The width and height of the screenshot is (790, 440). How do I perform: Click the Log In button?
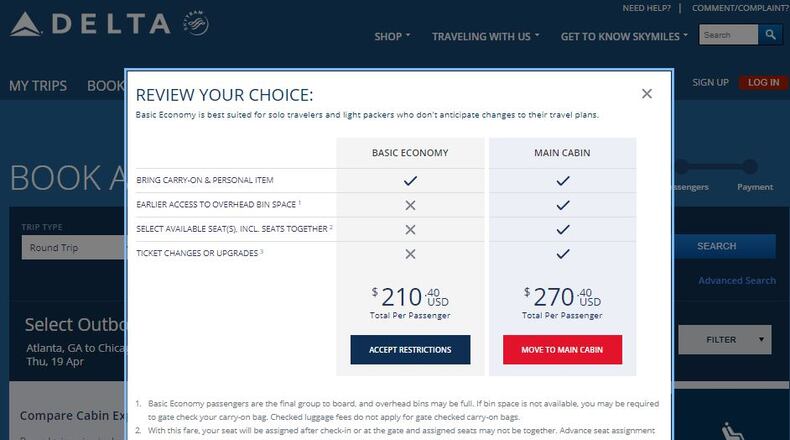point(763,82)
